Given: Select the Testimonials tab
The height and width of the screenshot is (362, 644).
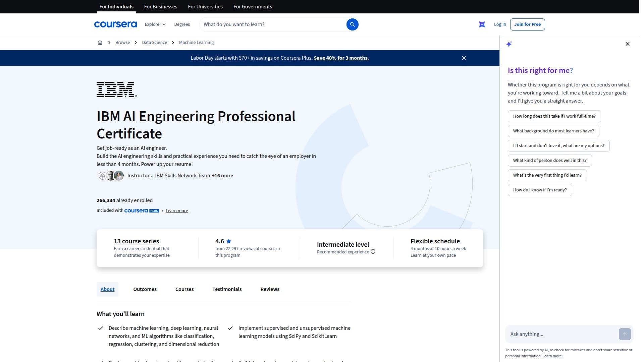Looking at the screenshot, I should coord(227,289).
